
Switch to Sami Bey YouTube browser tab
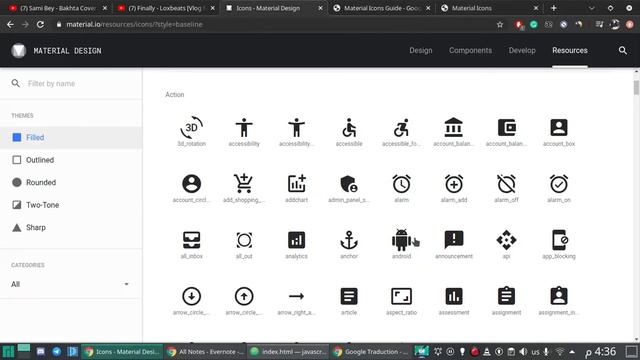(x=58, y=8)
